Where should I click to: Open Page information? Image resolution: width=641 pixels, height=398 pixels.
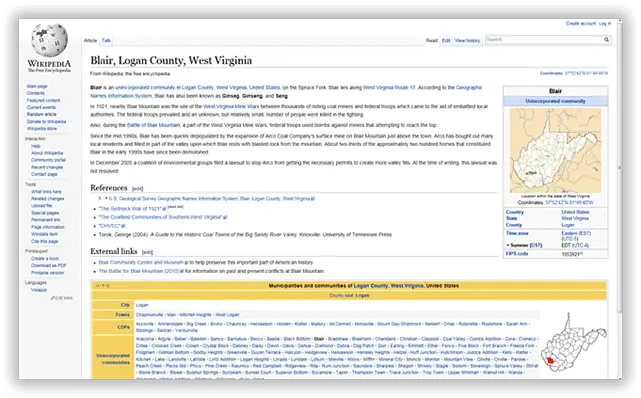48,227
